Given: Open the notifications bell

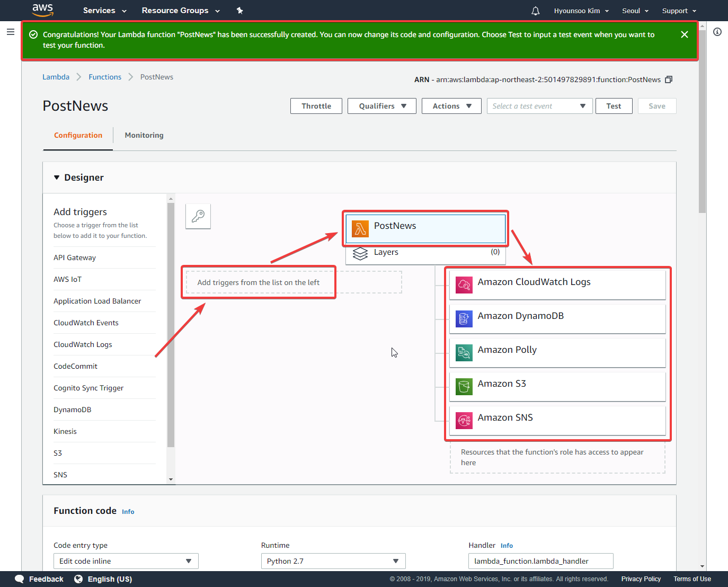Looking at the screenshot, I should click(x=536, y=11).
